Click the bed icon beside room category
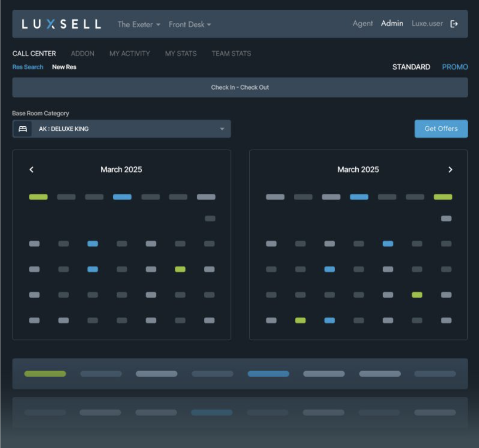Viewport: 479px width, 448px height. coord(23,129)
